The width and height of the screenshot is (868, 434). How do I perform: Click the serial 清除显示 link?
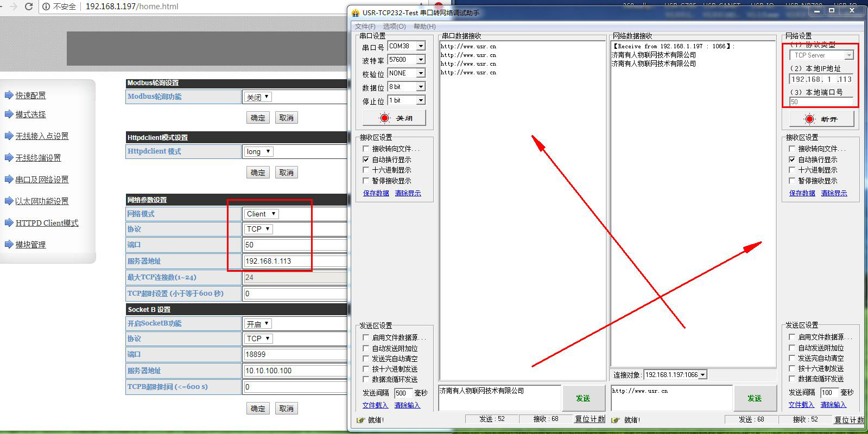(408, 193)
